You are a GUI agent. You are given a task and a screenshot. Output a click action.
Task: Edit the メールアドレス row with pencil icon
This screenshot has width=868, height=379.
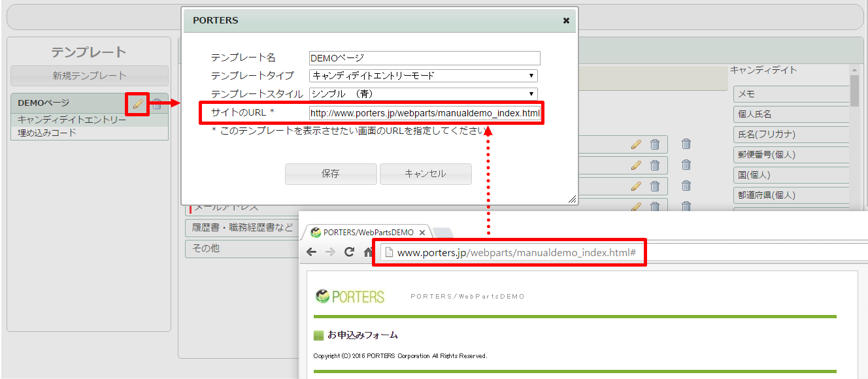pos(636,207)
